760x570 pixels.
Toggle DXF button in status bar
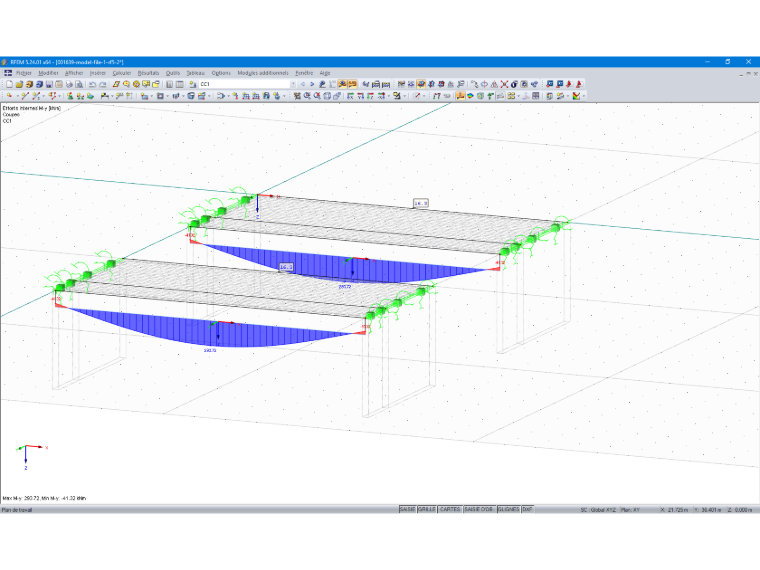click(x=527, y=509)
